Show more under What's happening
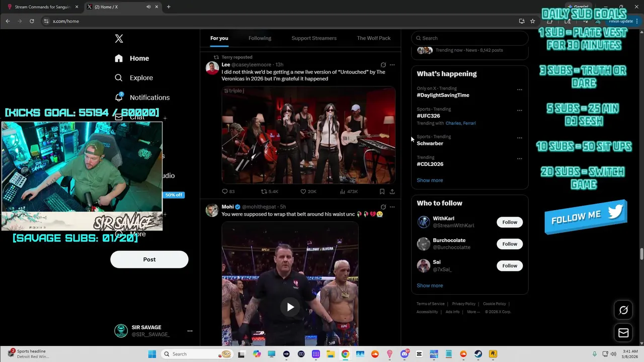Viewport: 644px width, 362px height. [x=430, y=180]
